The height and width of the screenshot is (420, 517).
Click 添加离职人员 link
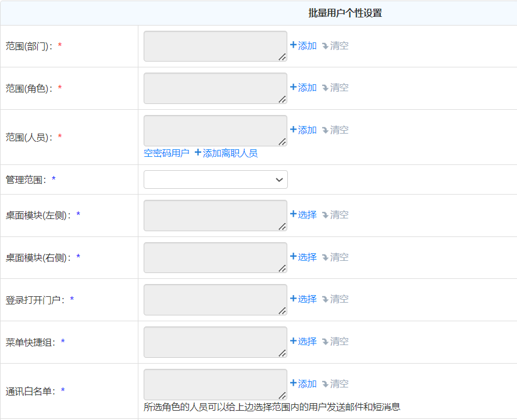click(226, 153)
